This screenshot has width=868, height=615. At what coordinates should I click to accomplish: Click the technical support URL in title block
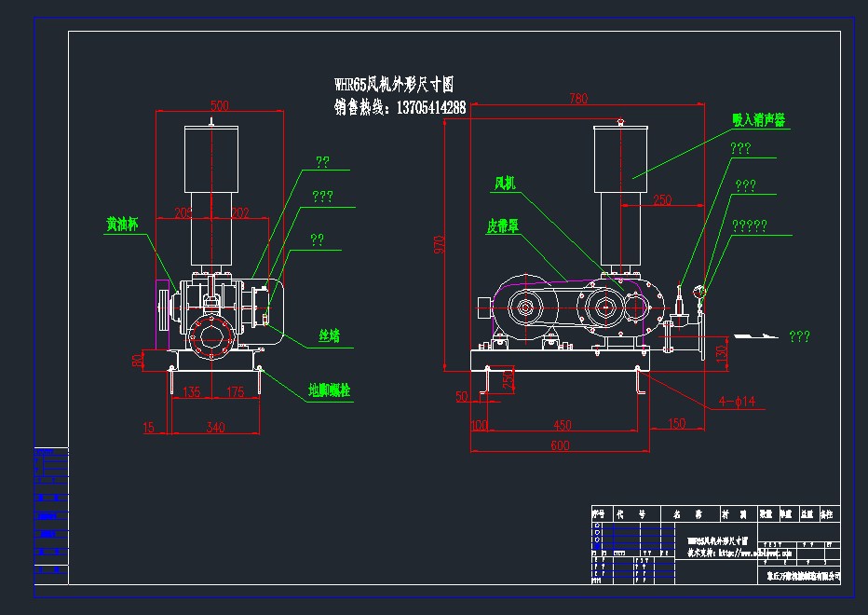pyautogui.click(x=740, y=553)
